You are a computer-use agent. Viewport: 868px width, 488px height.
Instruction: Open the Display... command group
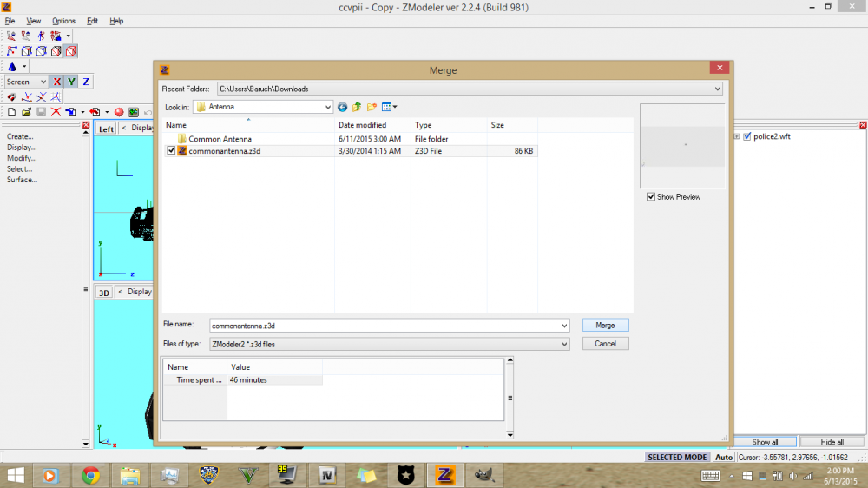pyautogui.click(x=22, y=148)
